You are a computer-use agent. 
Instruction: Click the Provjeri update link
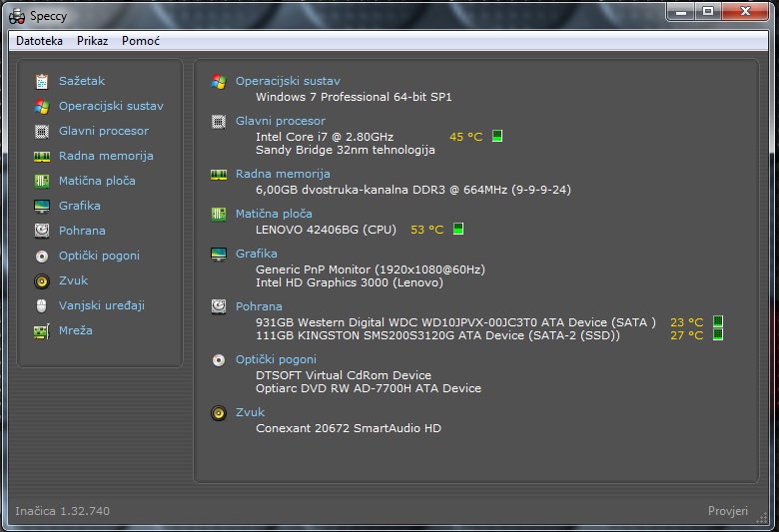coord(728,511)
